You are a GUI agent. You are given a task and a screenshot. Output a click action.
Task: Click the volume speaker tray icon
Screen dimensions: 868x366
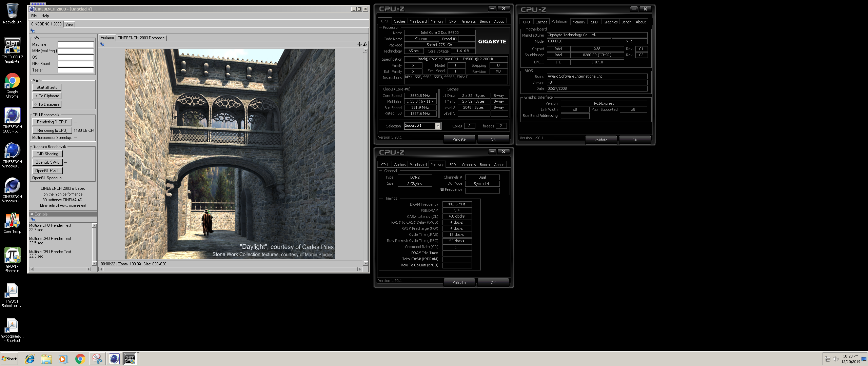coord(836,359)
